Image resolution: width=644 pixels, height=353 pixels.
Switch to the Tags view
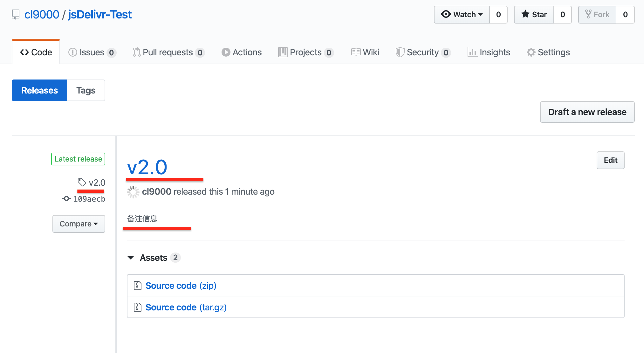point(86,90)
